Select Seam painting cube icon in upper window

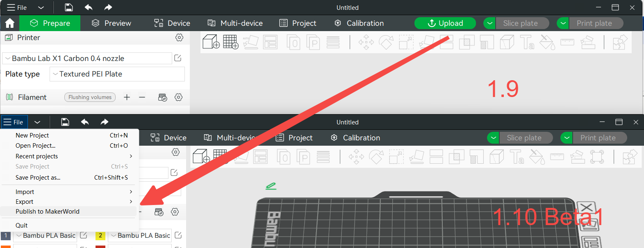(507, 42)
